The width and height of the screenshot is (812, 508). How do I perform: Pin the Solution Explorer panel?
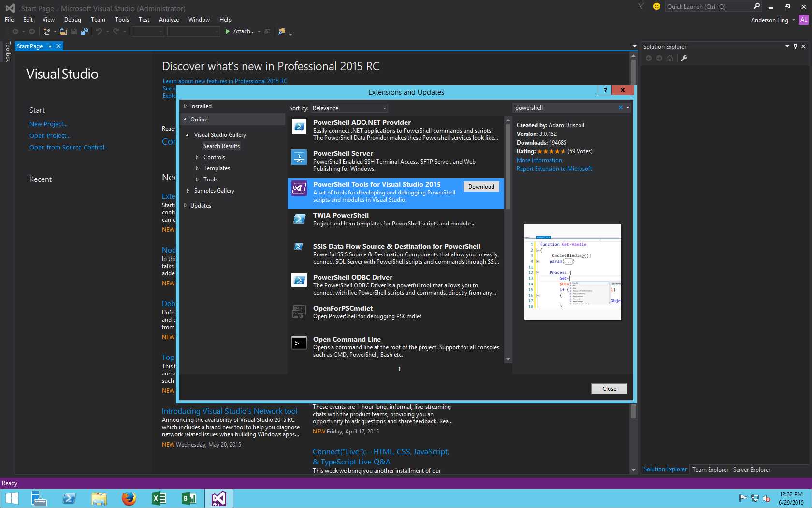795,46
